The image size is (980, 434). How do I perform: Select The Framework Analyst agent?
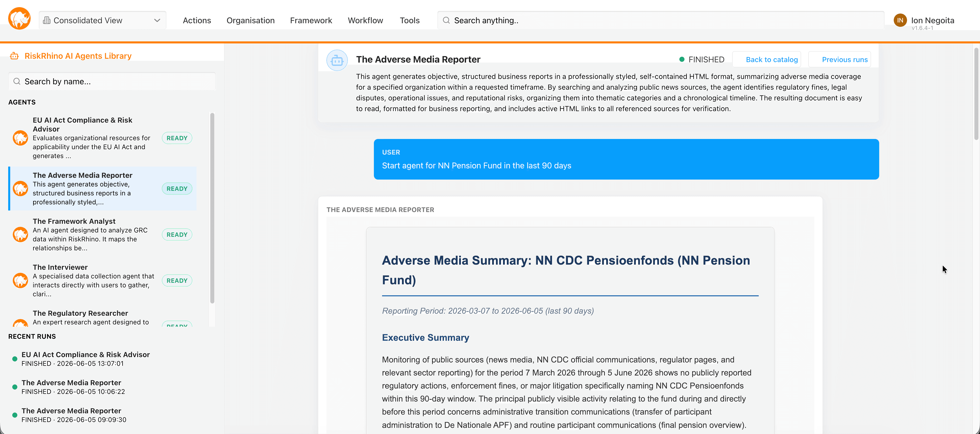click(x=102, y=234)
